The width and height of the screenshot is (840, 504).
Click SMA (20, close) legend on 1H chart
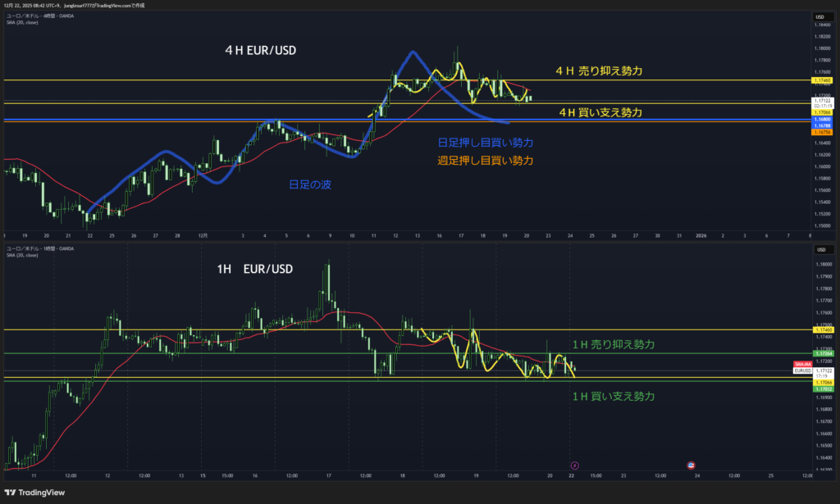22,255
